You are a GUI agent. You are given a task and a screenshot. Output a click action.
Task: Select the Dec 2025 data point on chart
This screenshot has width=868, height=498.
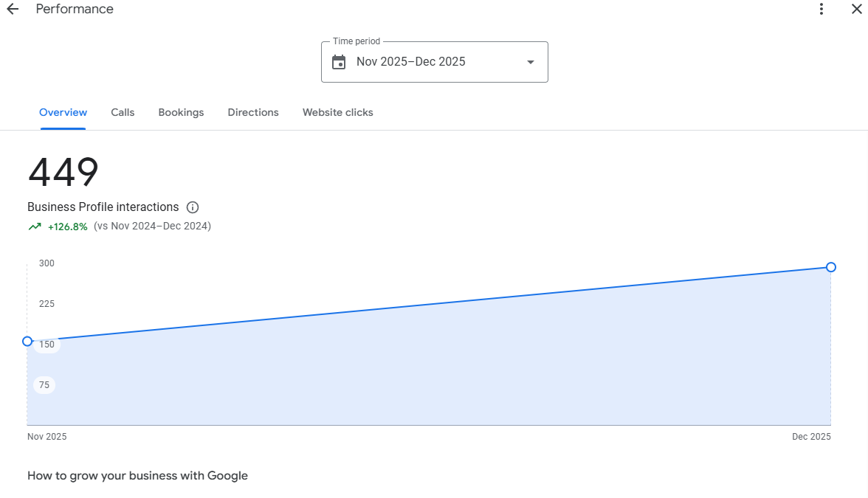click(831, 267)
